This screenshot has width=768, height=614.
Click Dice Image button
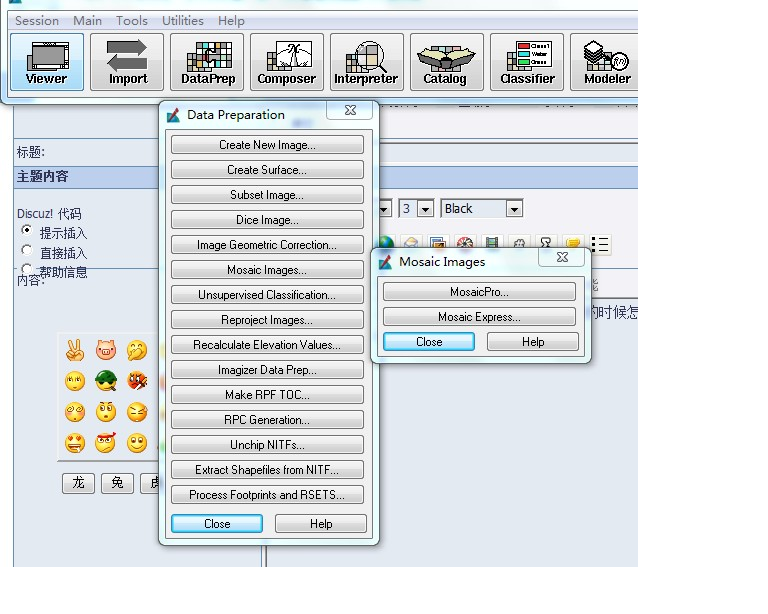click(267, 220)
